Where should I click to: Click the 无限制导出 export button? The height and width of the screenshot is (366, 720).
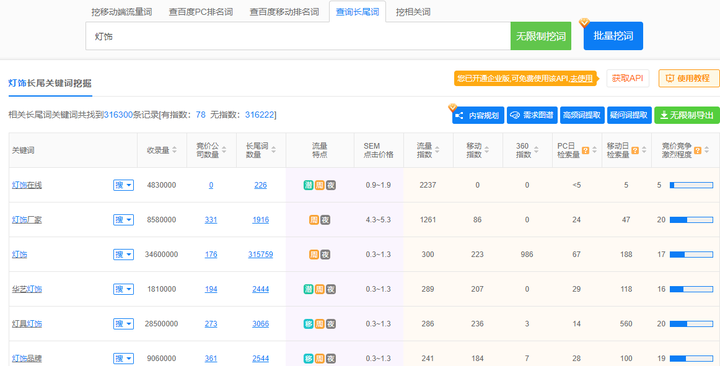pyautogui.click(x=686, y=115)
